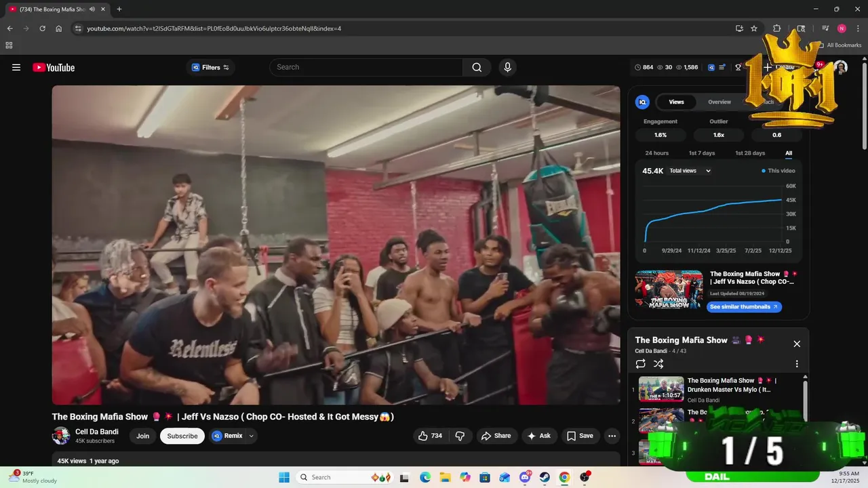Click the vidIQ clock stat 864
The width and height of the screenshot is (868, 488).
[644, 67]
